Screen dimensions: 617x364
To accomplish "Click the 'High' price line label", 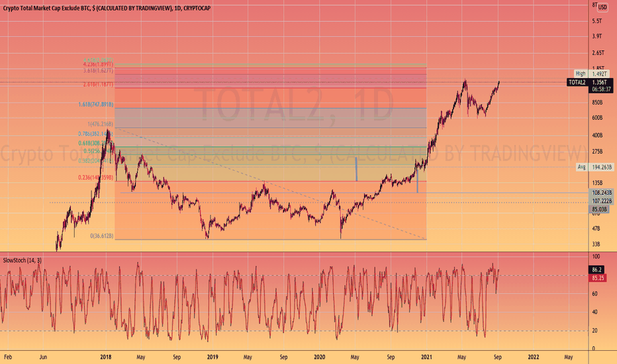I will [581, 73].
